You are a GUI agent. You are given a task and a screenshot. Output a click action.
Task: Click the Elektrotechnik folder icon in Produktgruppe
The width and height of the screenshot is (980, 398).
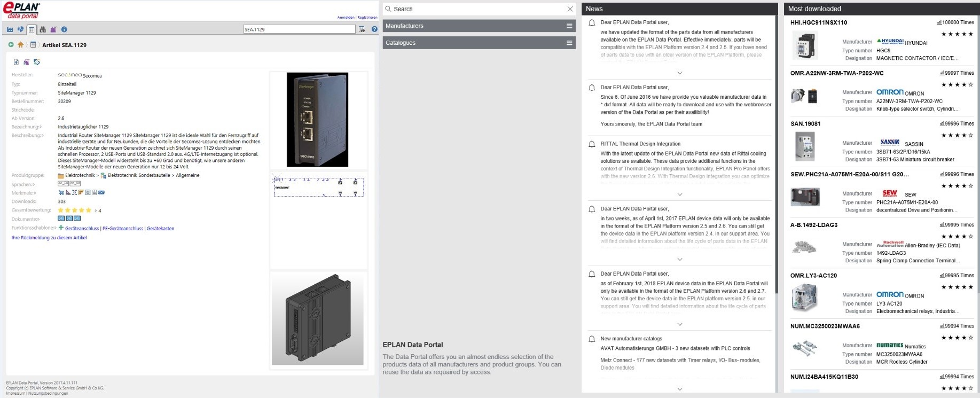click(x=61, y=175)
